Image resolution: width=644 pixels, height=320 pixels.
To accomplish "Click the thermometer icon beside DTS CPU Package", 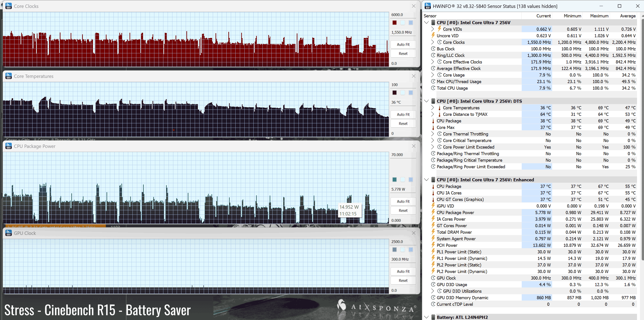I will pyautogui.click(x=433, y=121).
